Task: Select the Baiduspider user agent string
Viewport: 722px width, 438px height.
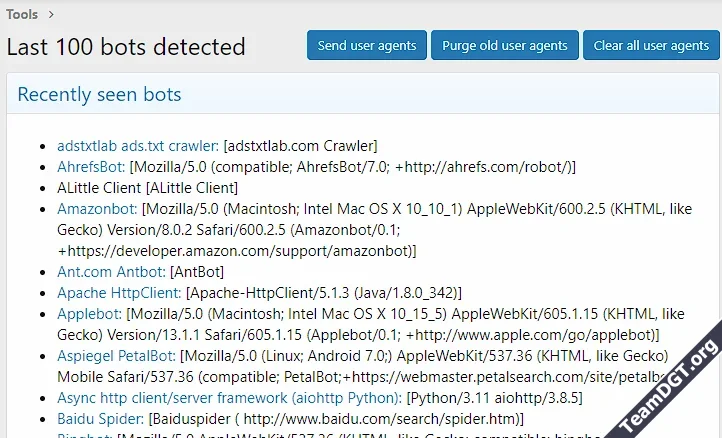Action: click(x=336, y=419)
